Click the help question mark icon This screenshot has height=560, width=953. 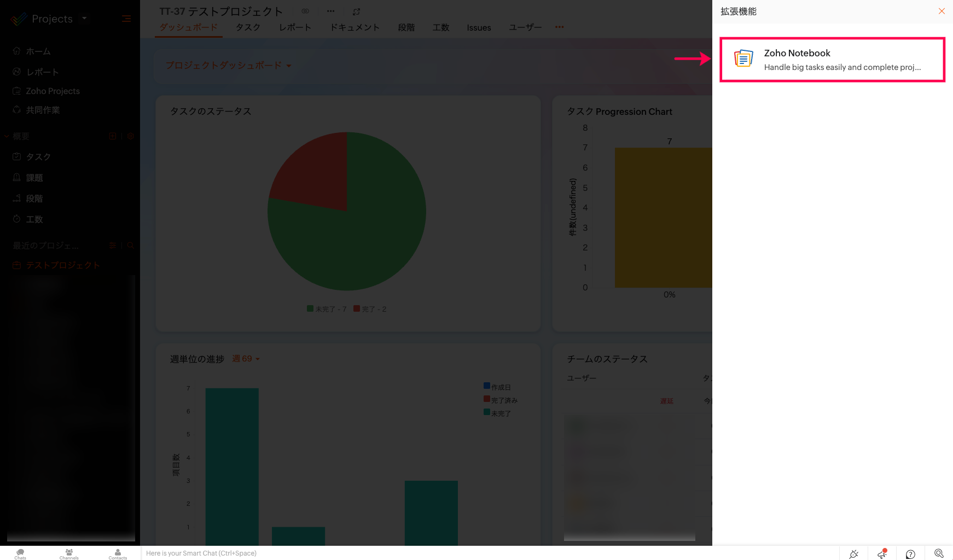(910, 554)
